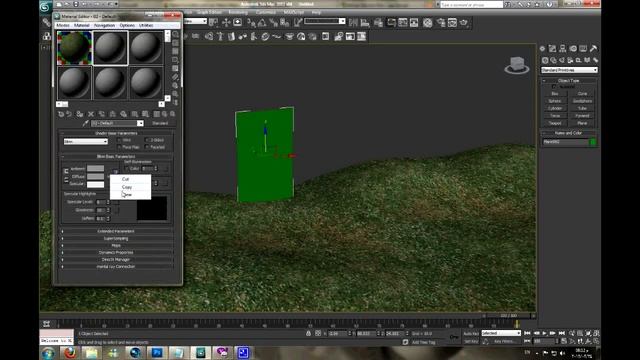
Task: Click Make Material Copy icon
Action: pos(102,114)
